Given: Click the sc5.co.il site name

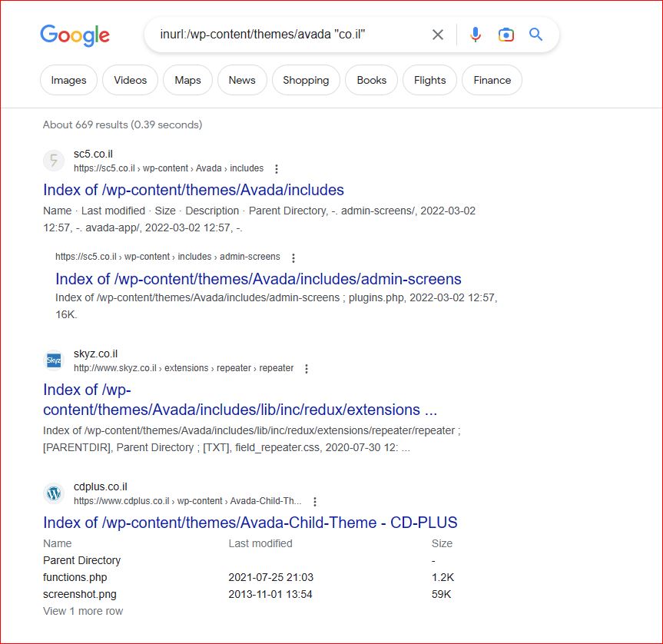Looking at the screenshot, I should tap(93, 154).
